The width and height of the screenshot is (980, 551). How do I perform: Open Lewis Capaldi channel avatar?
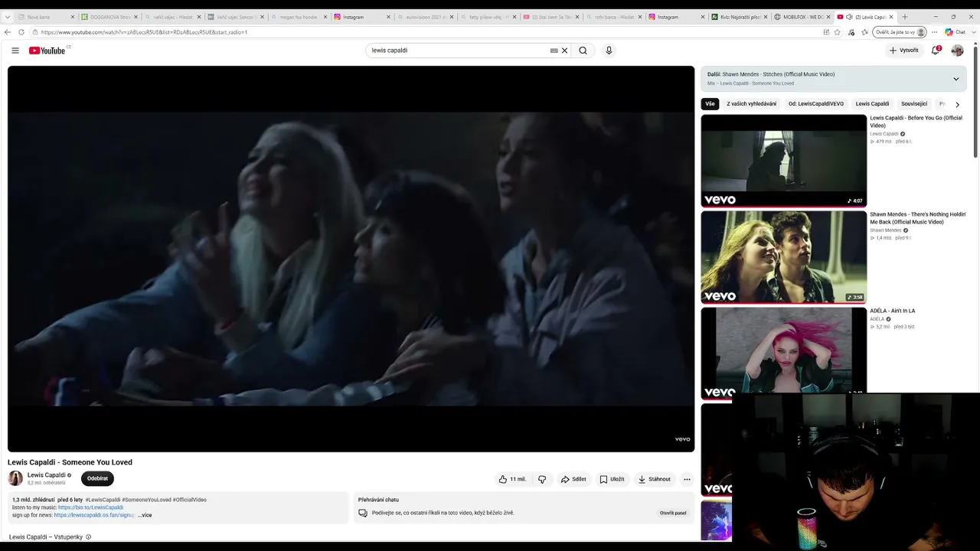tap(15, 478)
